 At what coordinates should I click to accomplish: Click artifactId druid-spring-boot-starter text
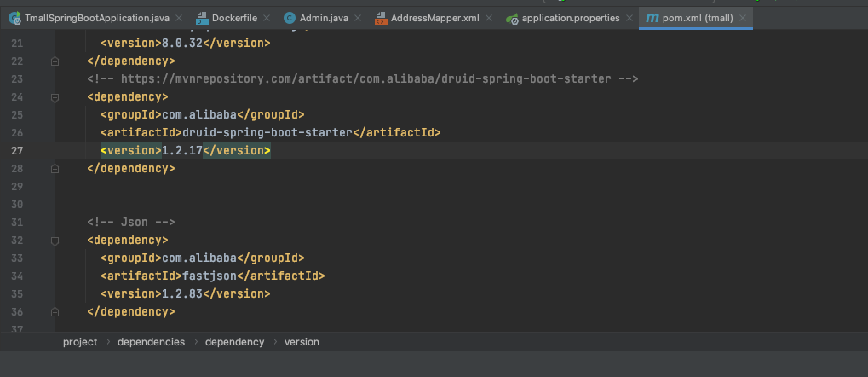pos(267,132)
